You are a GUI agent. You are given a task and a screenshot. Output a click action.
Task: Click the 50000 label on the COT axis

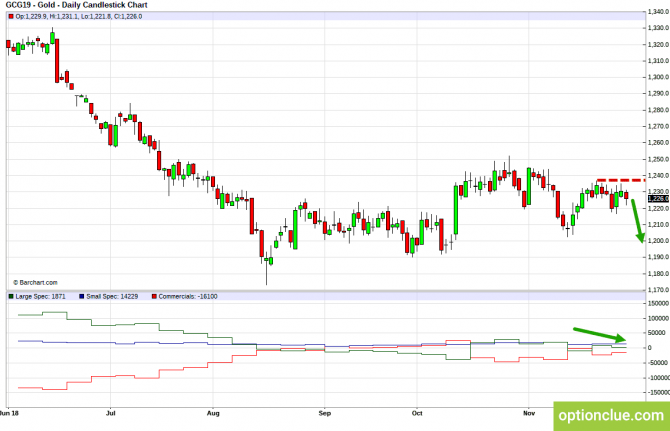click(658, 333)
